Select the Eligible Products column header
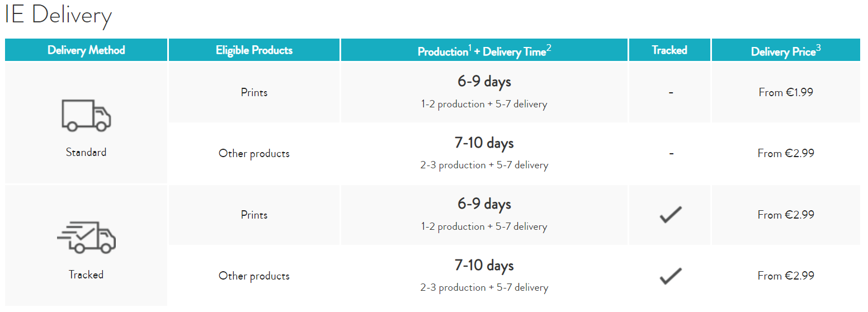Image resolution: width=868 pixels, height=312 pixels. pos(254,50)
